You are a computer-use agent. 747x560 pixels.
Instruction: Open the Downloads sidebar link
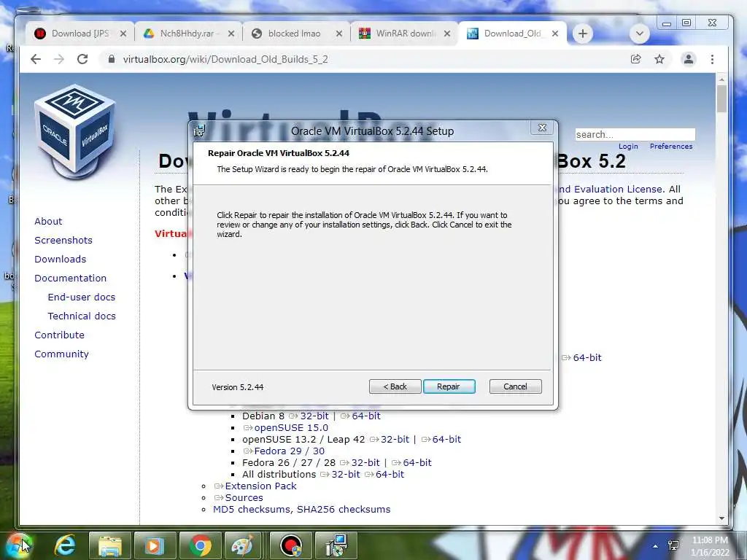(61, 260)
